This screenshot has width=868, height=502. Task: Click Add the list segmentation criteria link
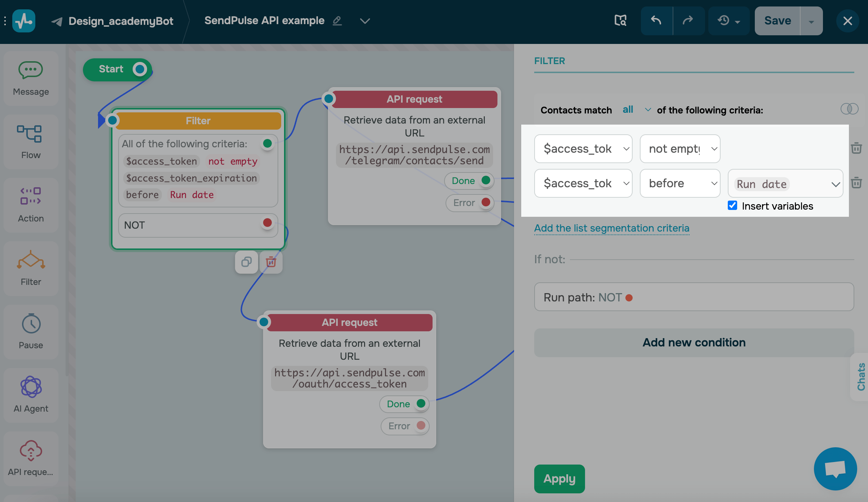tap(612, 228)
